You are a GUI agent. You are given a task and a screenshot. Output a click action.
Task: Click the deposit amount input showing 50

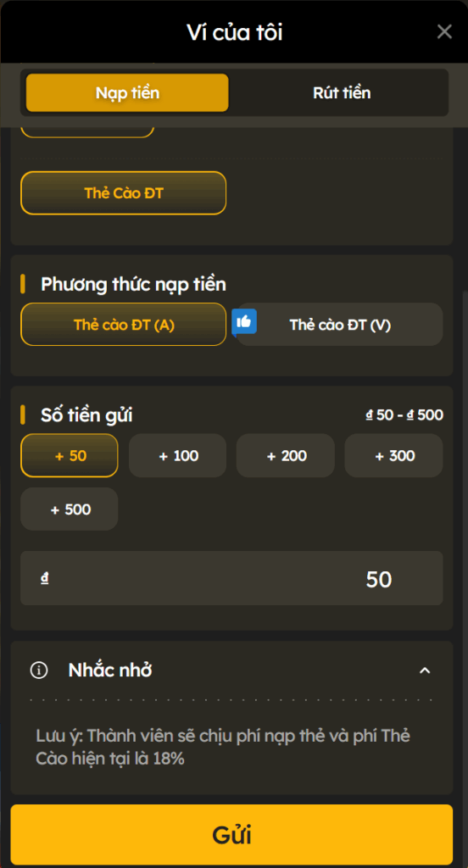[231, 578]
